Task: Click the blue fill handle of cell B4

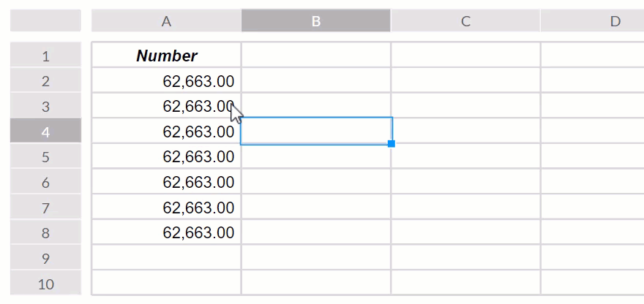Action: pos(392,144)
